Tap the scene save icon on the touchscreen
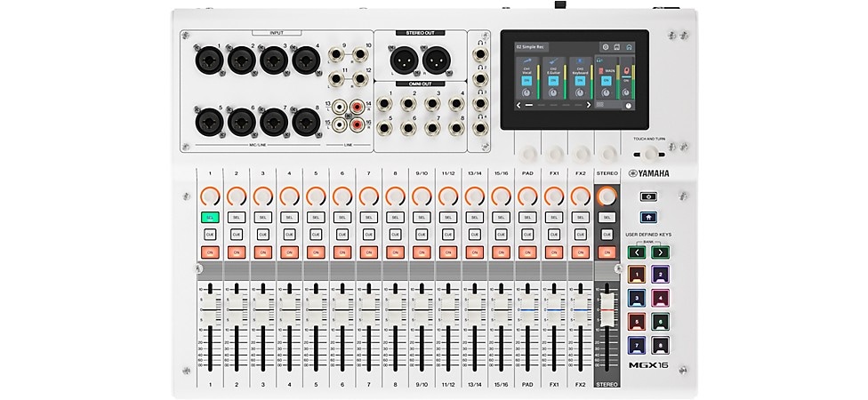The height and width of the screenshot is (400, 868). tap(616, 47)
